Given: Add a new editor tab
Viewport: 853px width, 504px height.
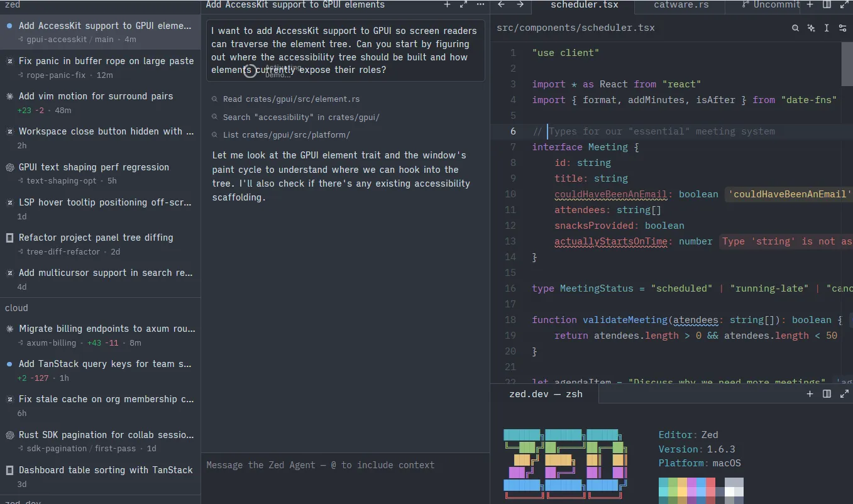Looking at the screenshot, I should 810,4.
